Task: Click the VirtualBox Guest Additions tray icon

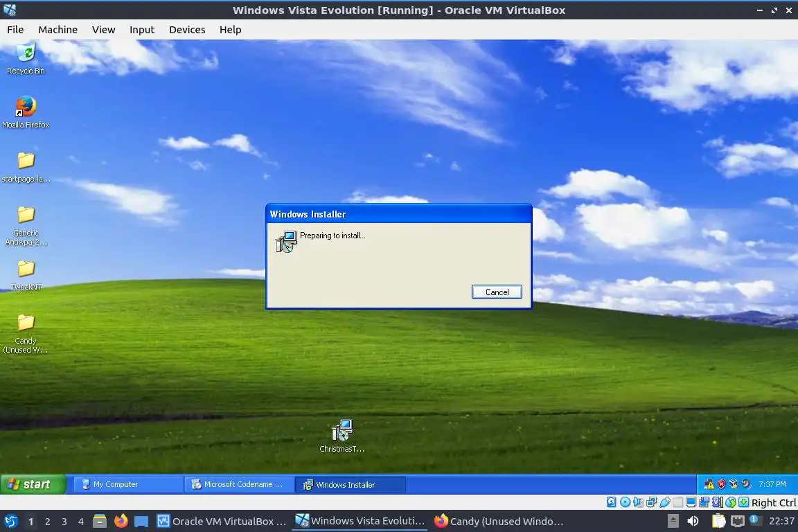Action: point(734,484)
